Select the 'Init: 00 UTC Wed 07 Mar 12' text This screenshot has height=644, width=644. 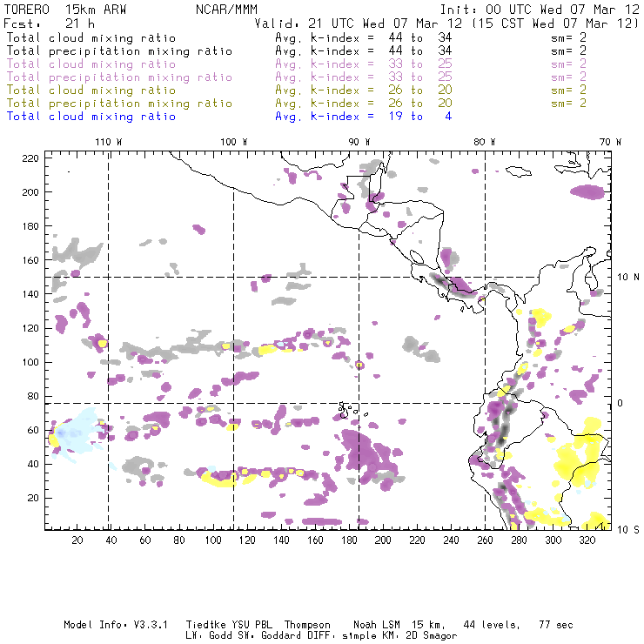[540, 10]
